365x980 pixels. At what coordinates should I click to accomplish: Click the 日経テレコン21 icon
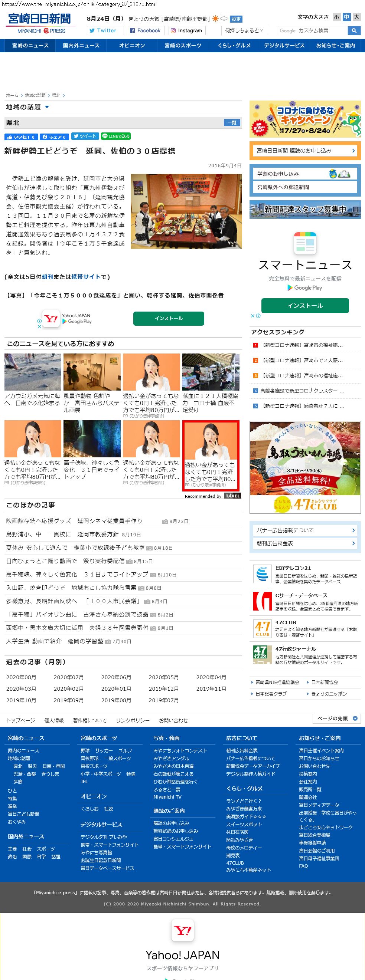coord(262,574)
